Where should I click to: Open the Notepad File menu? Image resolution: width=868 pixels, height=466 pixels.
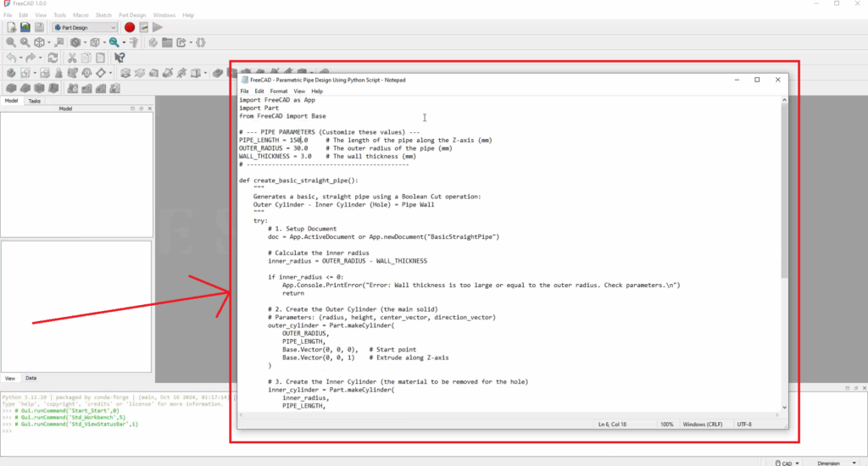point(244,92)
